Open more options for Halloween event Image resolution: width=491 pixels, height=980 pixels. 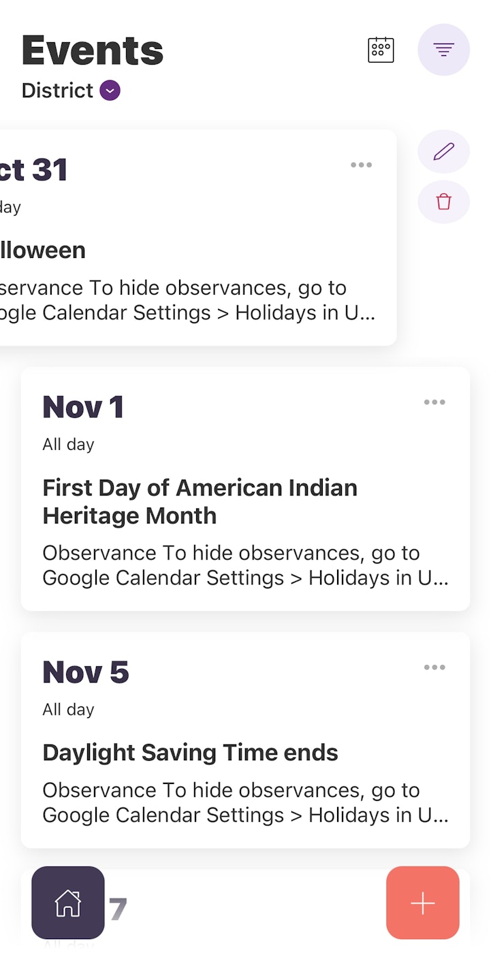[361, 165]
